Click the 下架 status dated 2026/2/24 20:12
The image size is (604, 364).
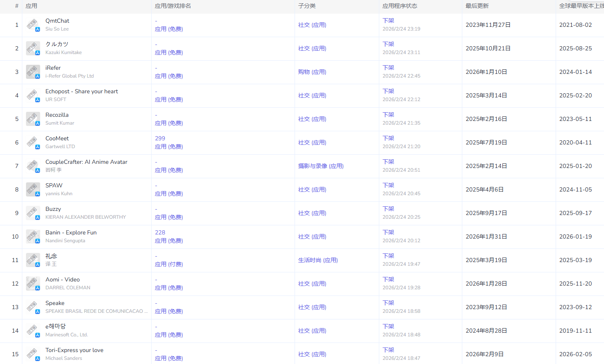[x=388, y=232]
